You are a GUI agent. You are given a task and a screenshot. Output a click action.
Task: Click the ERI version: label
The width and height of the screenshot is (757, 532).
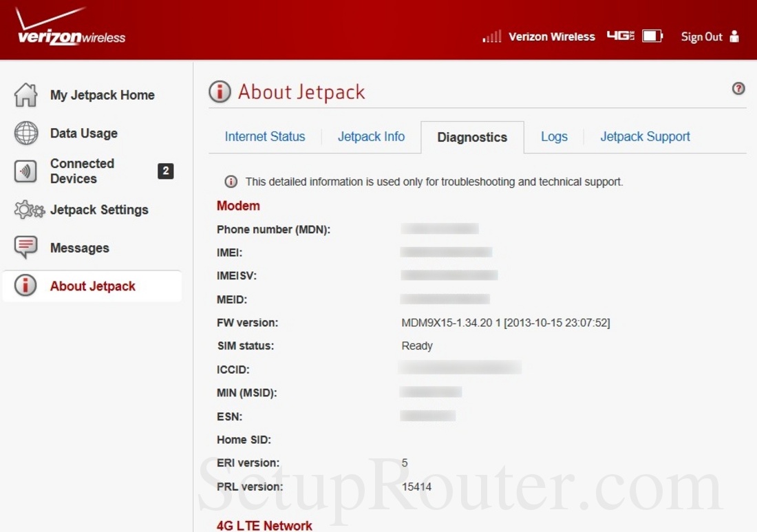[x=248, y=463]
